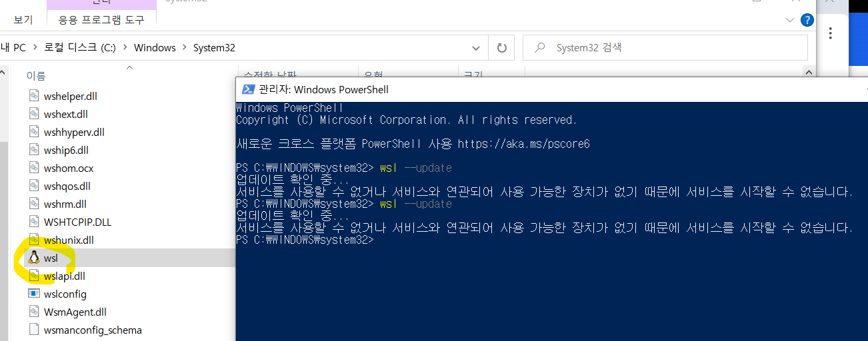
Task: Open the 응용 프로그램 도구 ribbon tab
Action: click(101, 20)
